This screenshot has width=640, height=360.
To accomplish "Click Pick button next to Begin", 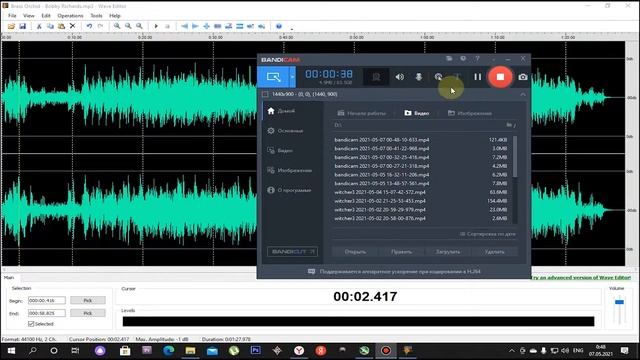I will pyautogui.click(x=88, y=300).
